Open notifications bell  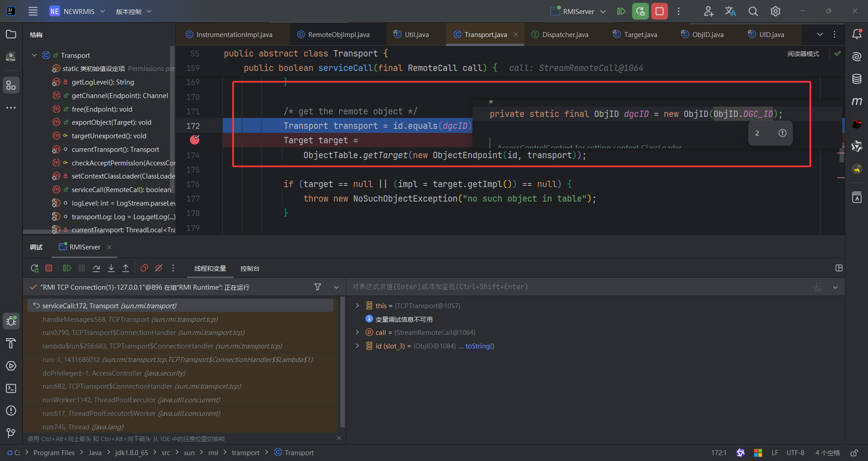(857, 34)
